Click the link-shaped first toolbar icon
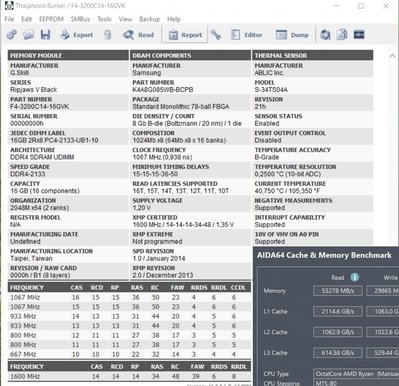The width and height of the screenshot is (399, 386). coord(12,34)
